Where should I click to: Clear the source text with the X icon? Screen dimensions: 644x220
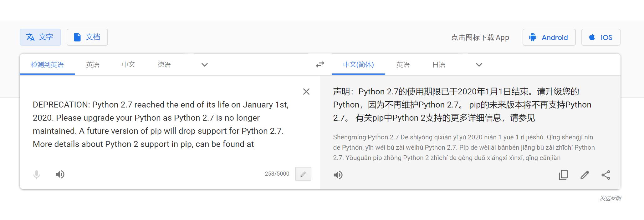(x=306, y=92)
